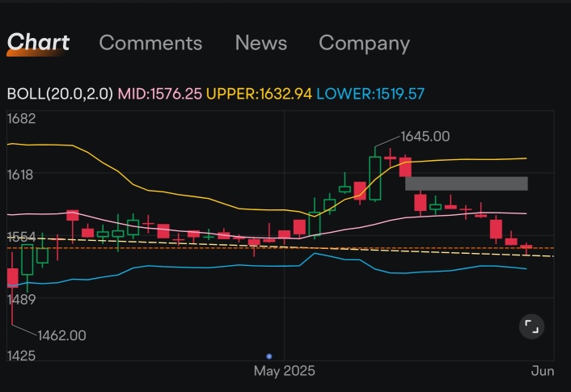This screenshot has width=571, height=392.
Task: Switch to the Comments tab
Action: [x=150, y=43]
